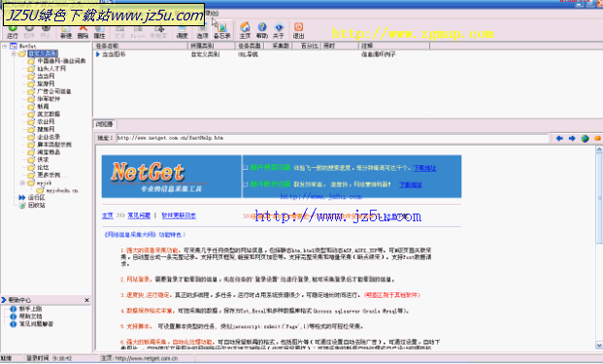This screenshot has height=364, width=603.
Task: Open the 备忘录 (Memo) tool
Action: pyautogui.click(x=222, y=31)
